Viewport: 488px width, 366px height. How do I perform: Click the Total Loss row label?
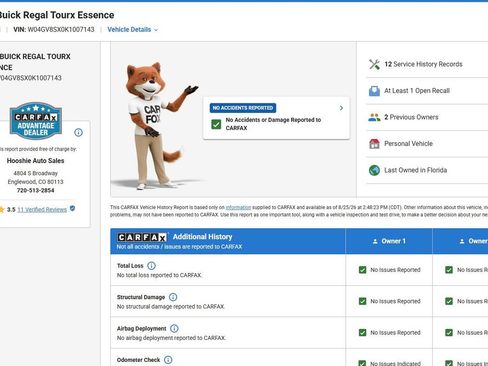(x=130, y=266)
